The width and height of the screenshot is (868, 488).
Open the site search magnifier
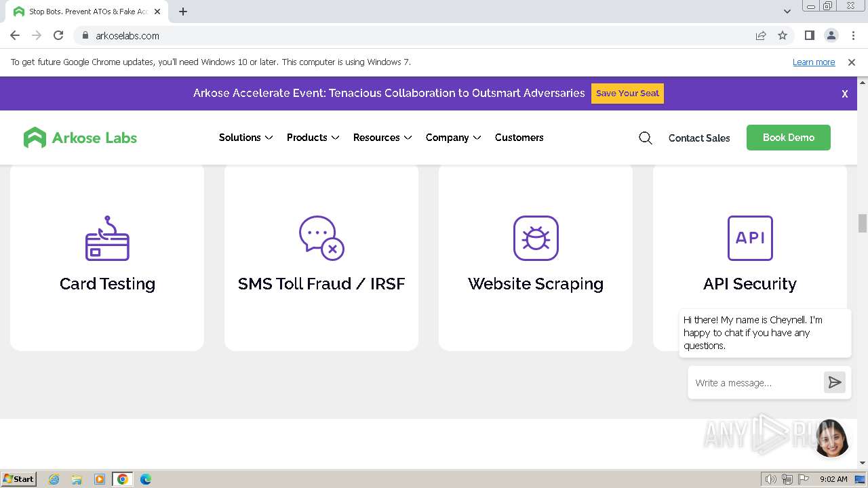coord(646,138)
